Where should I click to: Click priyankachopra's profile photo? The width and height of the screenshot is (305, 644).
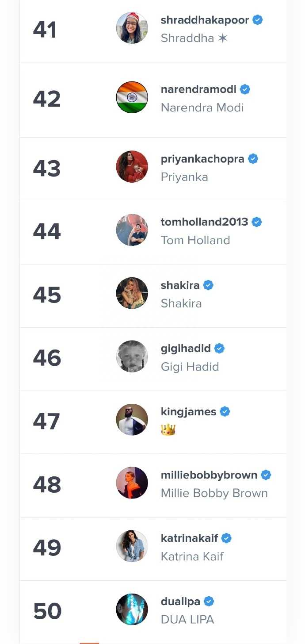point(132,167)
